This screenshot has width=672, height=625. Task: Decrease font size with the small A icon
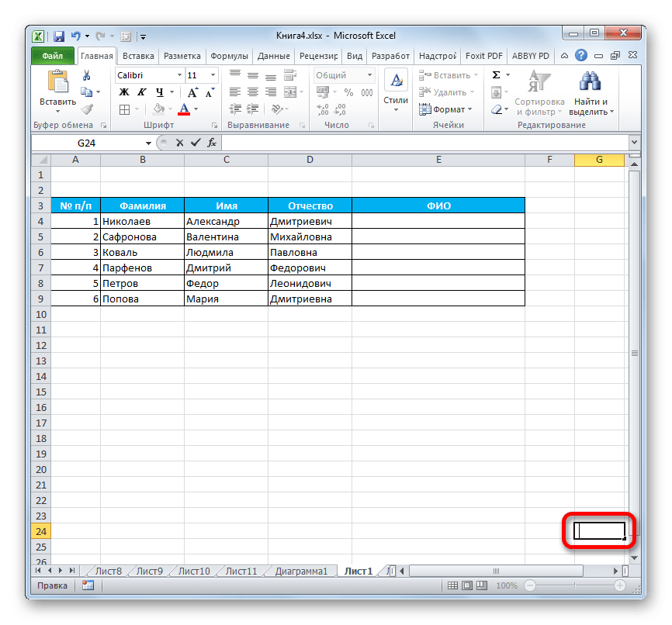[x=210, y=92]
